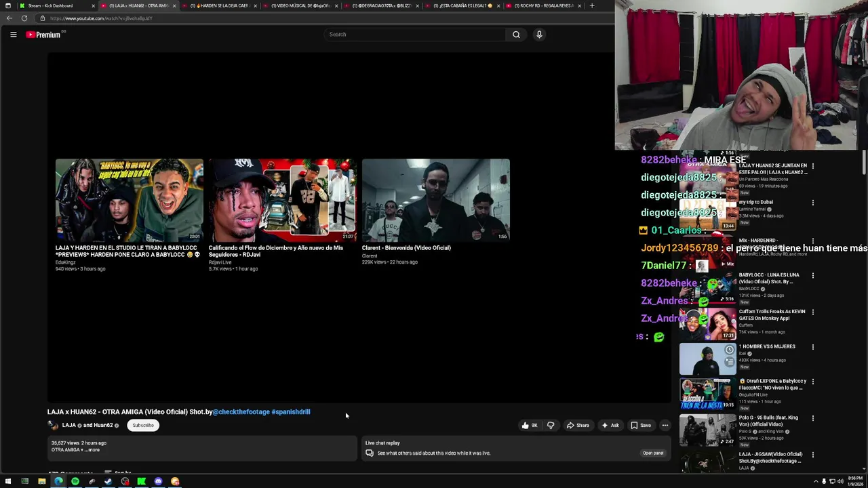This screenshot has width=868, height=488.
Task: Open options for 1 HOMBRE VS 6 MUJERES
Action: [x=813, y=347]
